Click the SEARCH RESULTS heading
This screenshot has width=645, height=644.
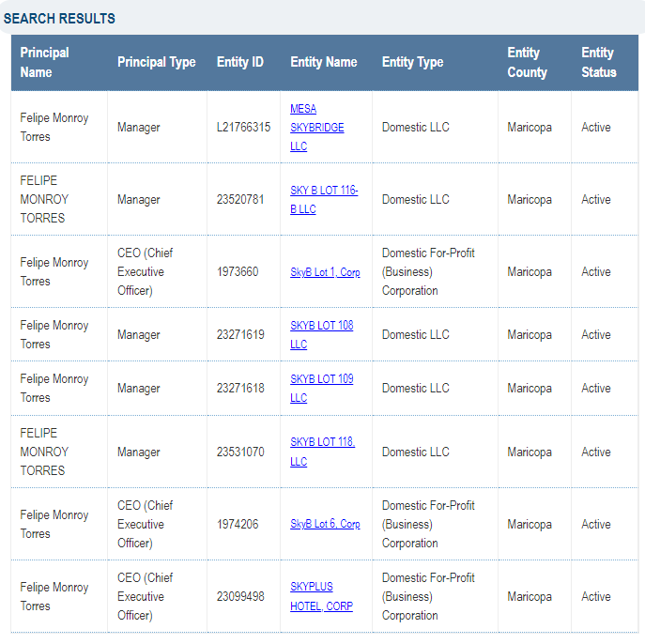point(60,19)
